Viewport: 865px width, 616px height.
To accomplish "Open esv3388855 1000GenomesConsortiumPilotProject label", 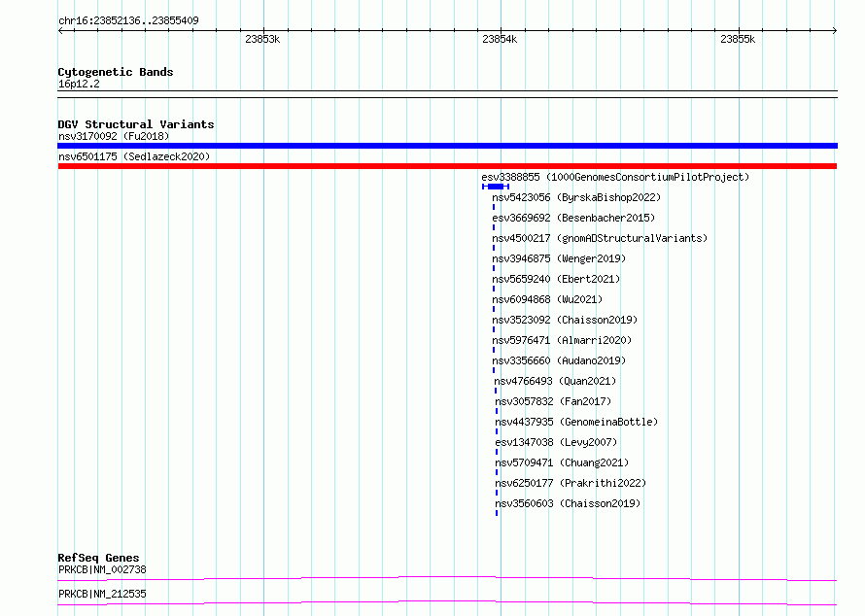I will (x=615, y=177).
